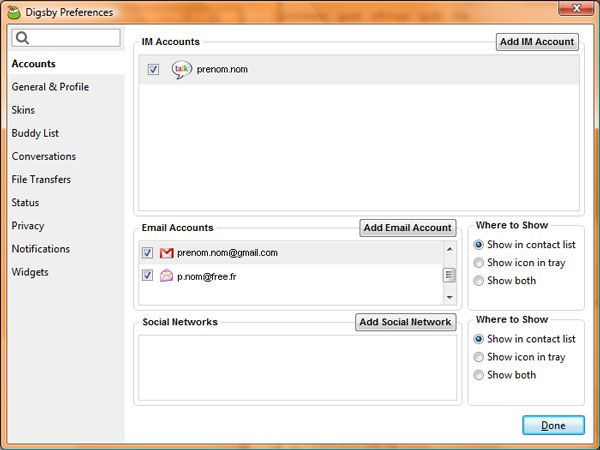Viewport: 600px width, 450px height.
Task: Click the magnifier icon in the search box
Action: (x=23, y=38)
